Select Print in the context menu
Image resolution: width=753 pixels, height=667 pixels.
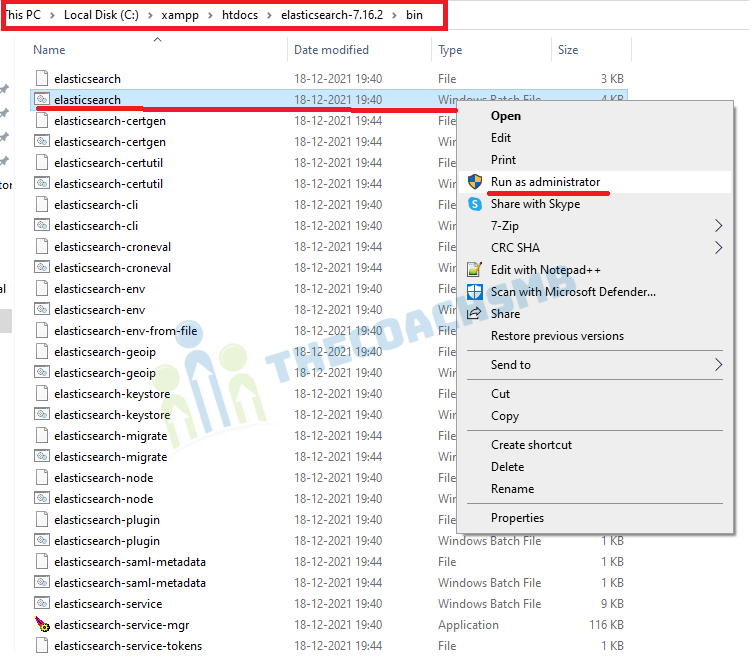503,160
